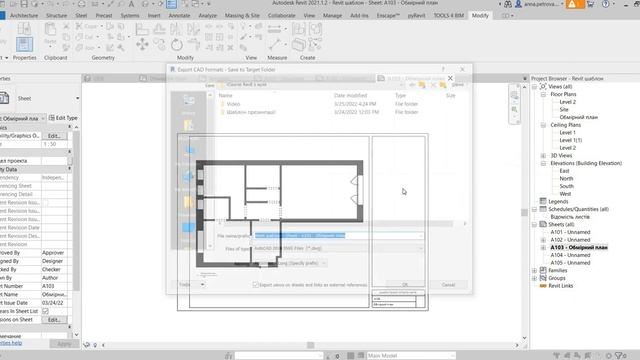Toggle Appears In Sheet List checkbox
Image resolution: width=640 pixels, height=360 pixels.
45,311
